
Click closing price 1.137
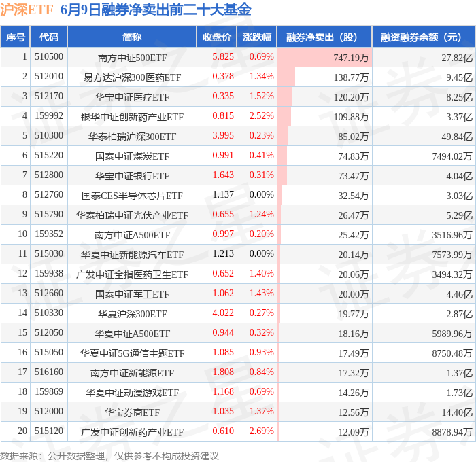pos(223,195)
